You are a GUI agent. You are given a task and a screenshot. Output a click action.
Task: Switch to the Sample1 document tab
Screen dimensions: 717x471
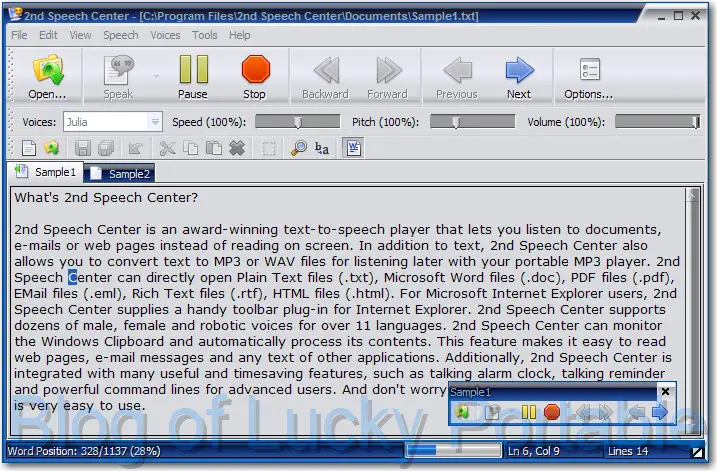[45, 172]
